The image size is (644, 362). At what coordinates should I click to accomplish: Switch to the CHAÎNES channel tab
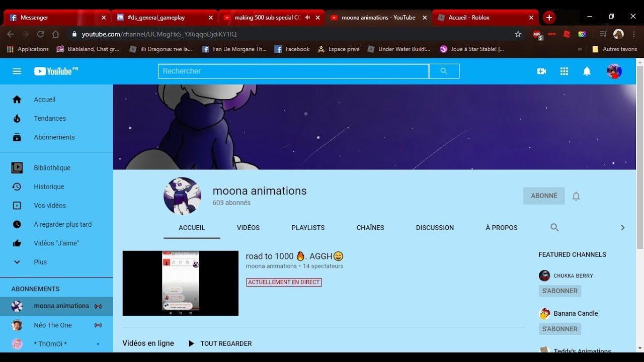[370, 228]
